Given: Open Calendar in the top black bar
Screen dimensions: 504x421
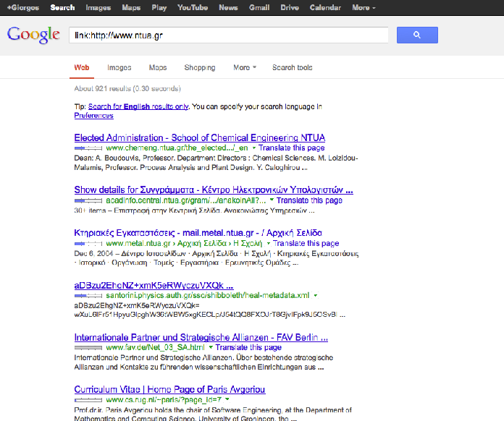Looking at the screenshot, I should [325, 8].
